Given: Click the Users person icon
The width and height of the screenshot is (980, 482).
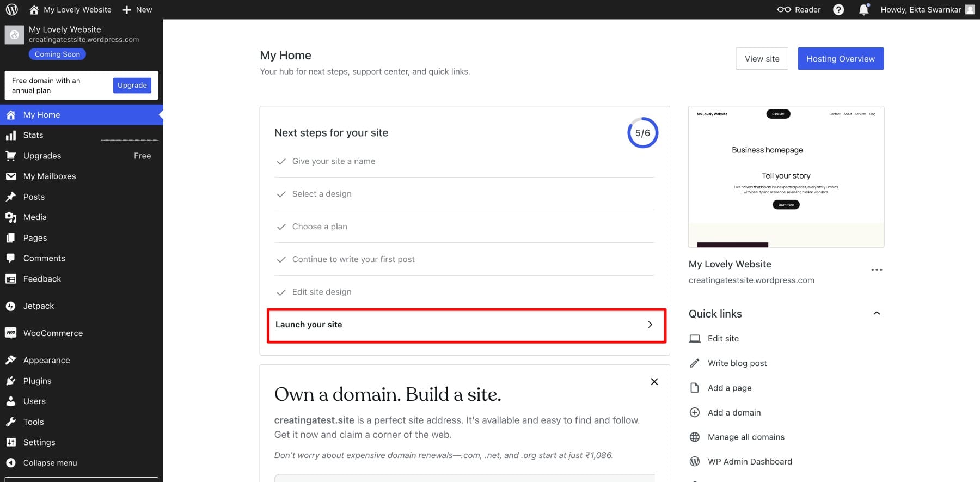Looking at the screenshot, I should (11, 401).
